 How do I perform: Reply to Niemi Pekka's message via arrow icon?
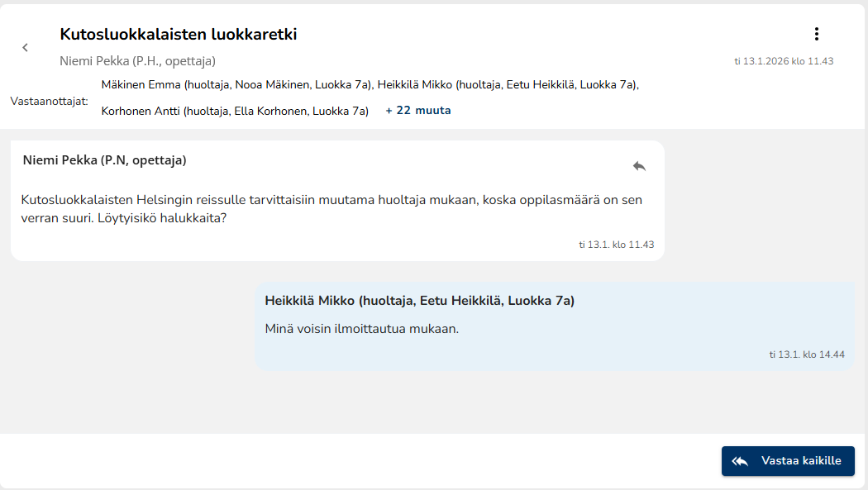(639, 166)
